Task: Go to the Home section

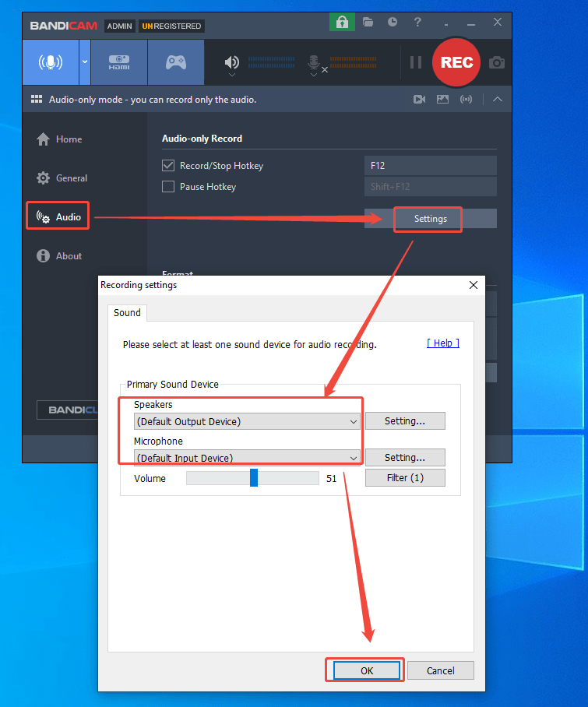Action: point(59,139)
